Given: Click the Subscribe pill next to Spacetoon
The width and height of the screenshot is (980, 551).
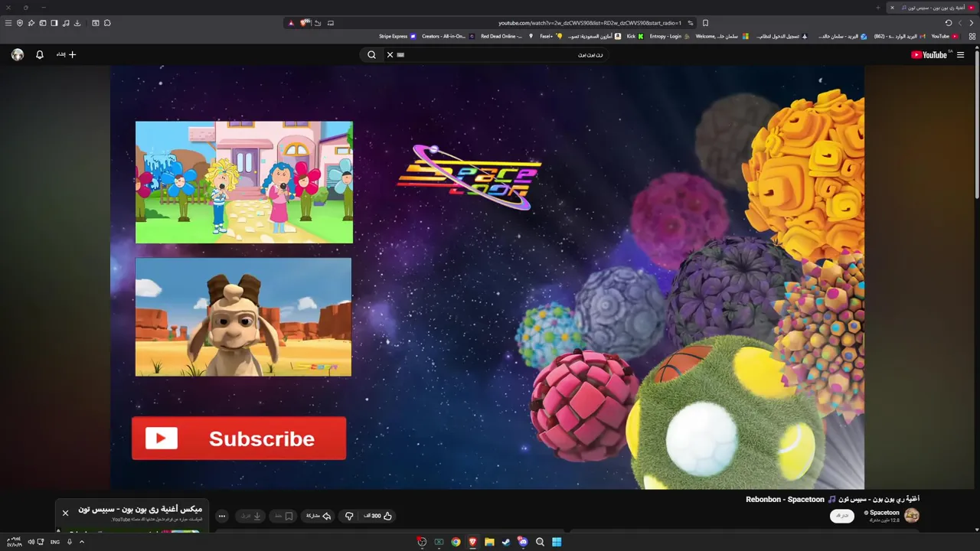Looking at the screenshot, I should (x=842, y=516).
